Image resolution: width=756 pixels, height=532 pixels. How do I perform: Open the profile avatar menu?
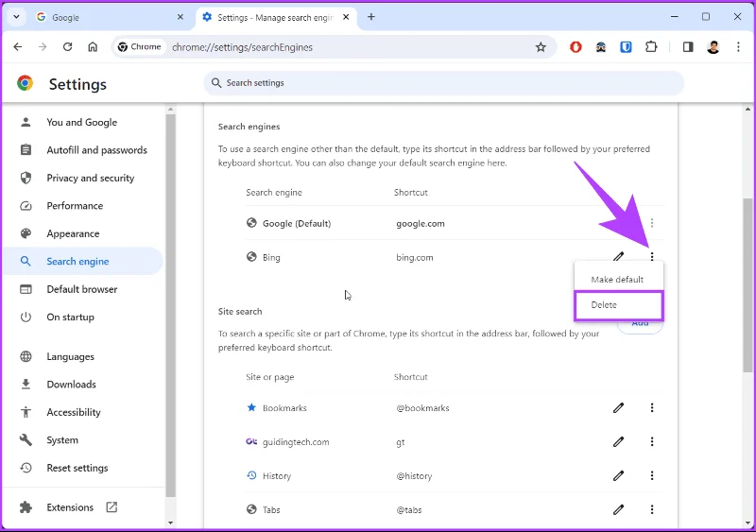coord(713,47)
